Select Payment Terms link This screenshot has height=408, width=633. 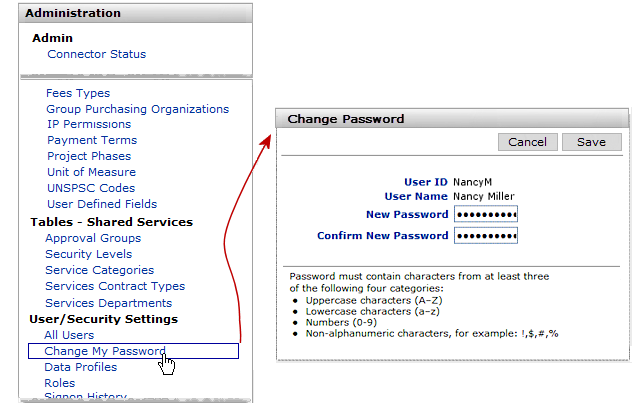click(92, 140)
